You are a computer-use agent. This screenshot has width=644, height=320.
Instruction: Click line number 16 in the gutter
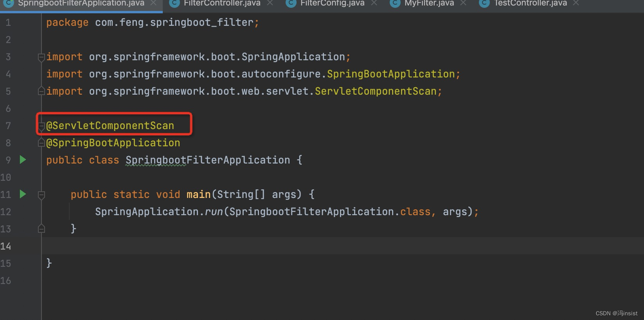[6, 280]
